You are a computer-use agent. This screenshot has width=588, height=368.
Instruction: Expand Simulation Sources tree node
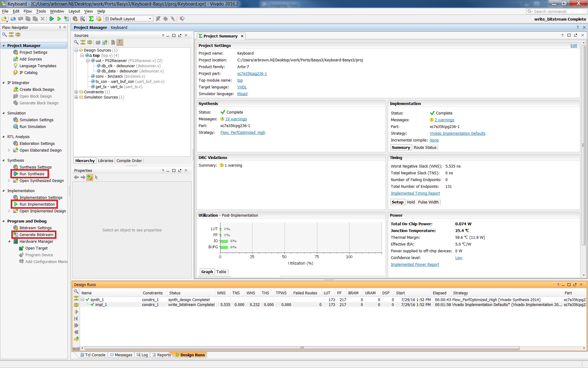click(76, 97)
